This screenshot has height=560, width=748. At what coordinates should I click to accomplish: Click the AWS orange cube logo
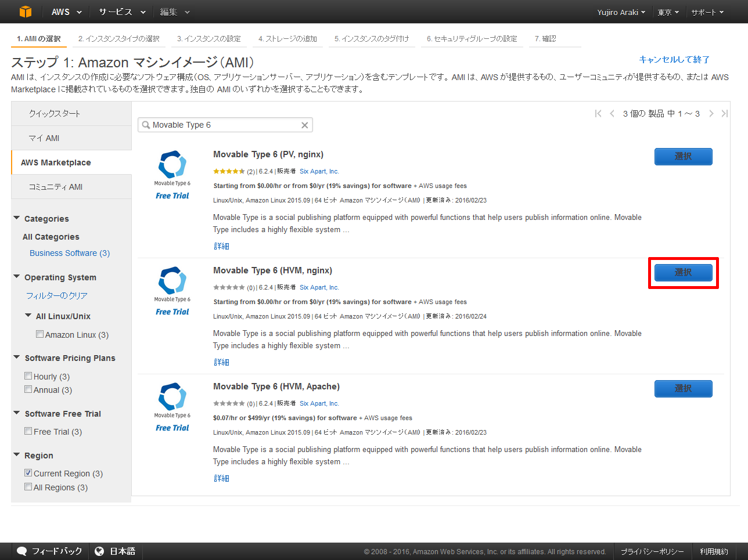26,12
